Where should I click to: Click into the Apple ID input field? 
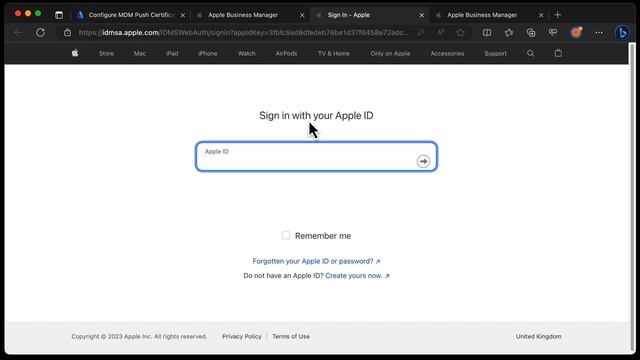pyautogui.click(x=316, y=156)
